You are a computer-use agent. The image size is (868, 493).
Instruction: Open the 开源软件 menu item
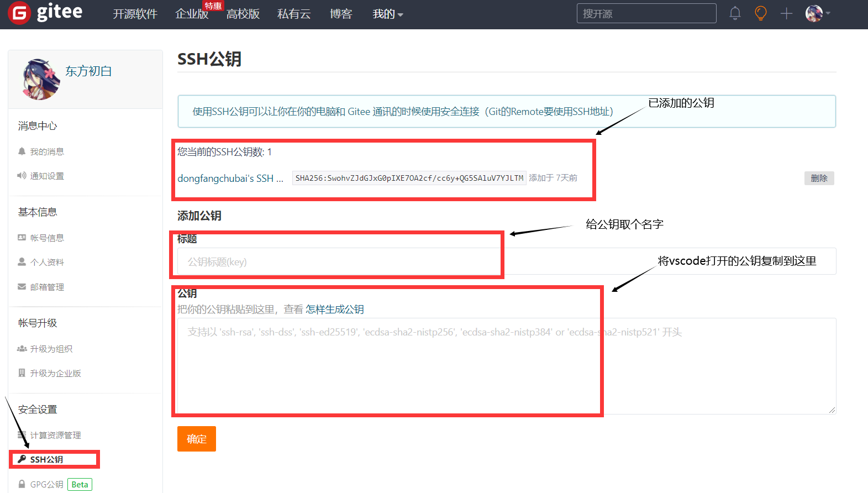(x=135, y=14)
